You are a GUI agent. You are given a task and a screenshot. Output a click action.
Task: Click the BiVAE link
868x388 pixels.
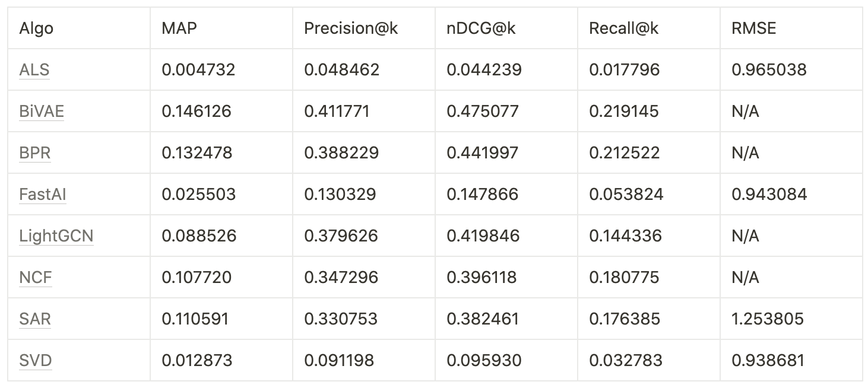pos(41,112)
